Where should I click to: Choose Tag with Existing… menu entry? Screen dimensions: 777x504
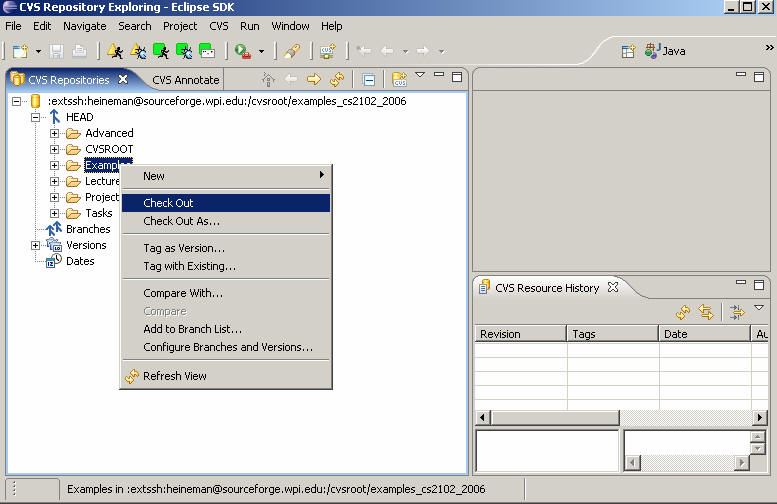tap(226, 266)
